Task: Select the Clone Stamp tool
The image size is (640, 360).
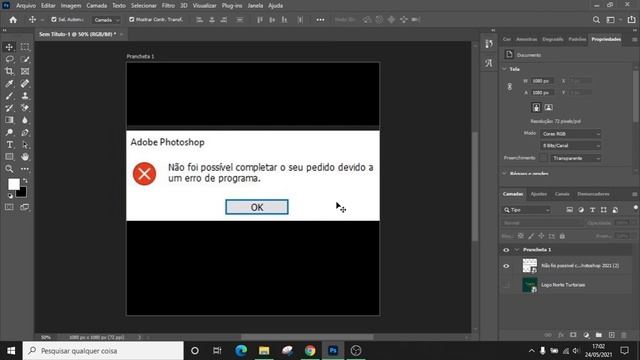Action: coord(25,96)
